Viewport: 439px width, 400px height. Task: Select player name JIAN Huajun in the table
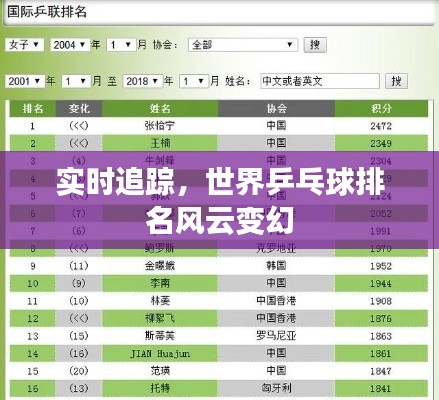(x=160, y=354)
